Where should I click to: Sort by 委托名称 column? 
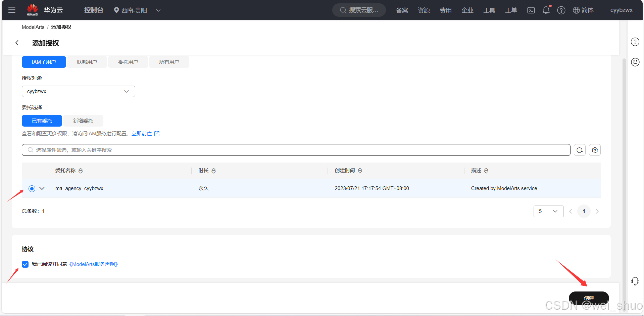coord(81,171)
